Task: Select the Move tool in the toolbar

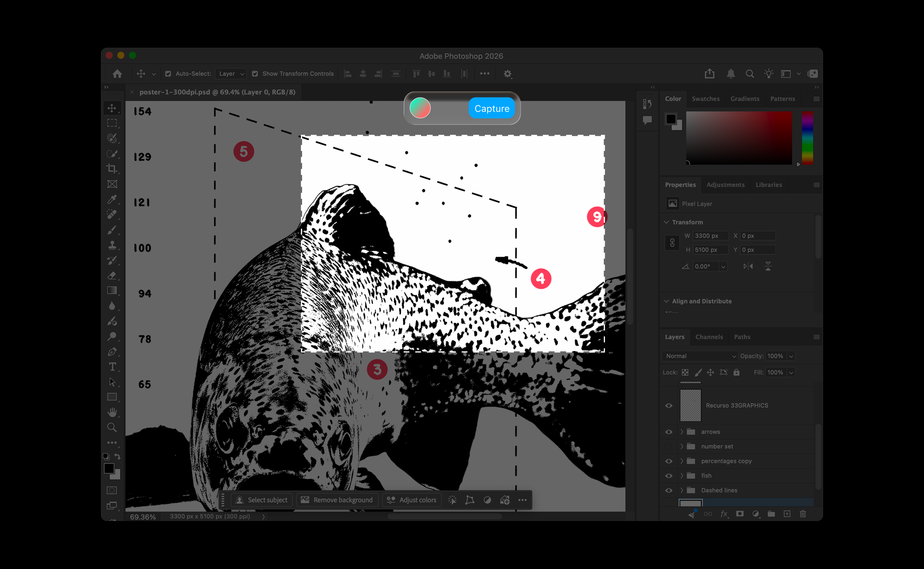Action: coord(112,108)
